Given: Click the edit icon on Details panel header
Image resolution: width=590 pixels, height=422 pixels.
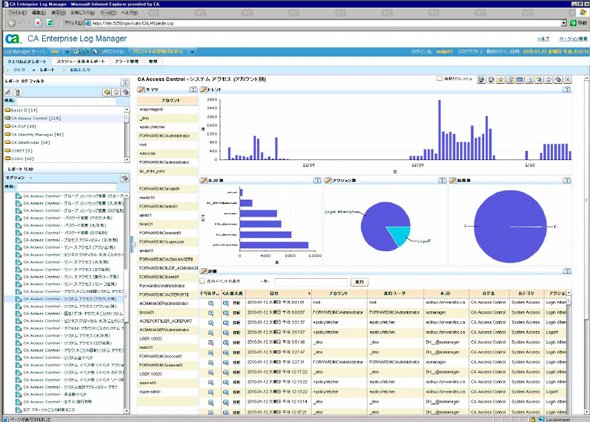Looking at the screenshot, I should click(204, 271).
